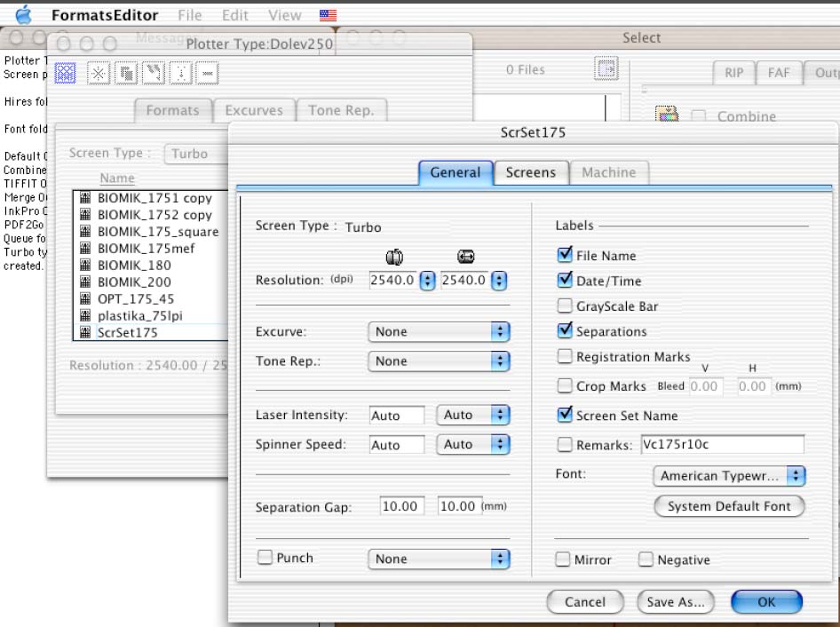Select the blue crosshatch screen icon in toolbar

66,73
